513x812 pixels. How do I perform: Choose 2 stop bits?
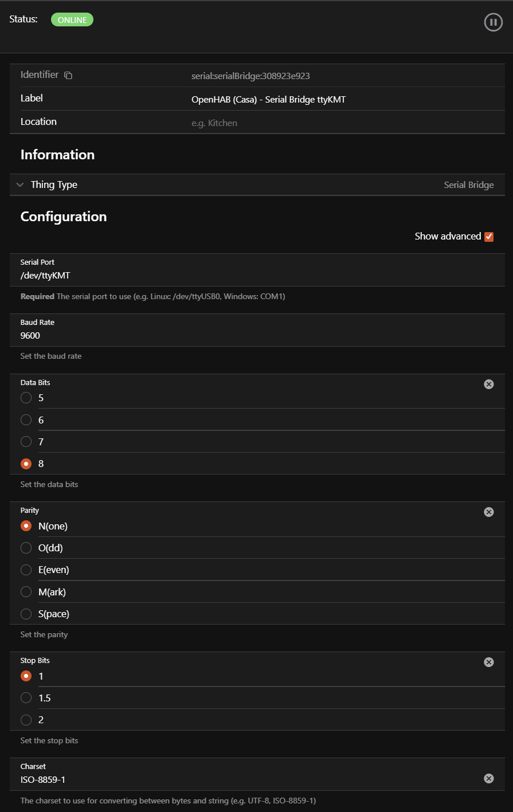pos(26,720)
